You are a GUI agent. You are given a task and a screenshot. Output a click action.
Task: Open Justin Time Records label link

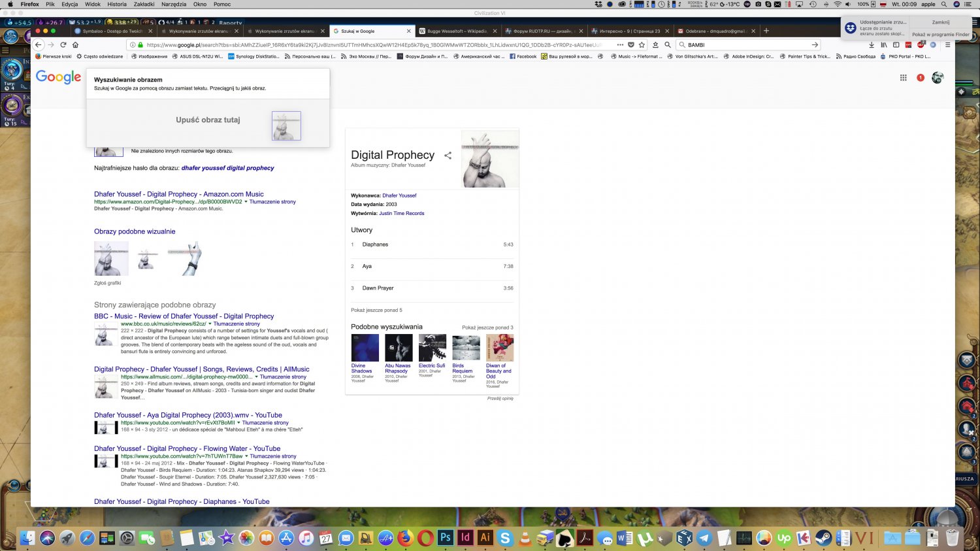(x=402, y=213)
